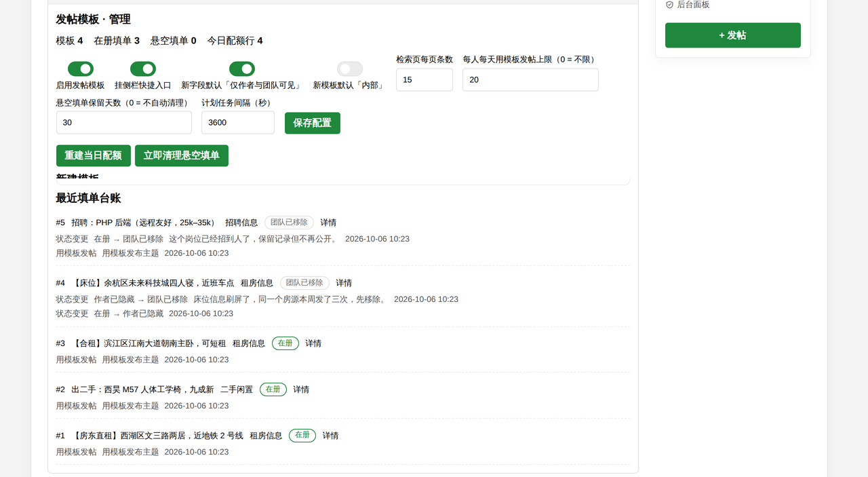Image resolution: width=868 pixels, height=477 pixels.
Task: Toggle 新字段默认「仅作者与团队可见」 switch
Action: tap(242, 69)
